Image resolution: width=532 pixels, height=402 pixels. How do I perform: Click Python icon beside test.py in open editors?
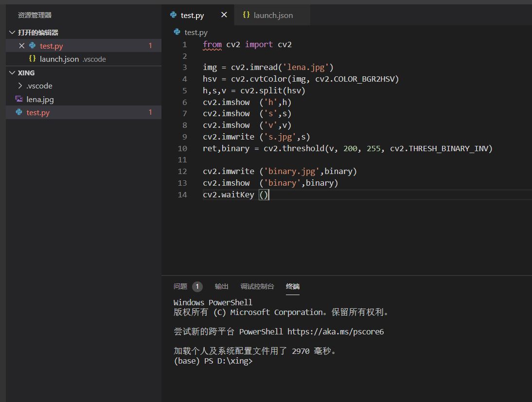pyautogui.click(x=33, y=46)
